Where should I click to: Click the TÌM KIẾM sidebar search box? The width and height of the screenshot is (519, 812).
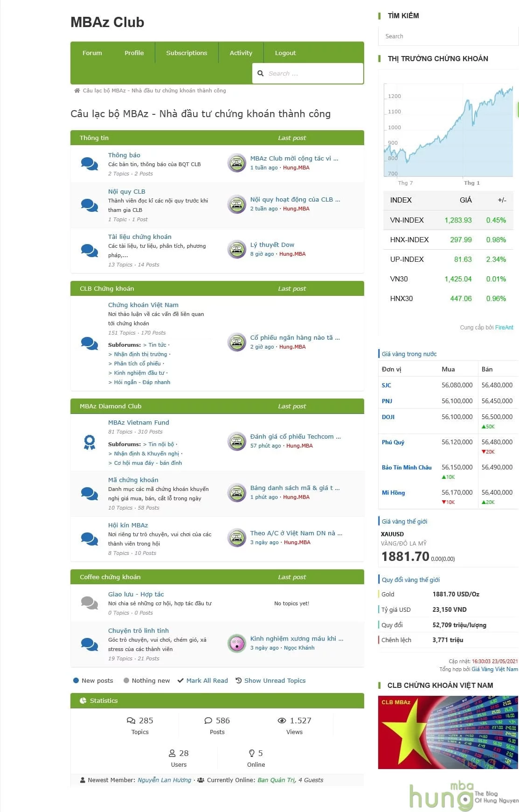[448, 36]
